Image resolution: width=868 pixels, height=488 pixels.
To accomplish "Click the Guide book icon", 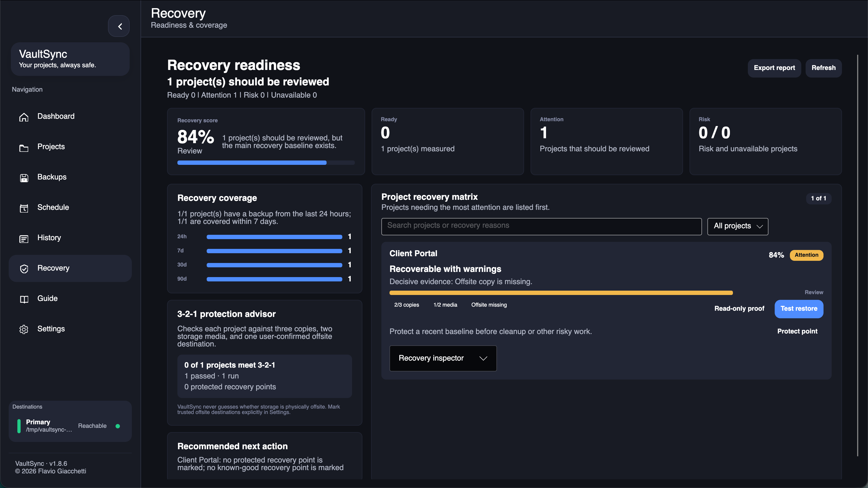I will click(24, 299).
